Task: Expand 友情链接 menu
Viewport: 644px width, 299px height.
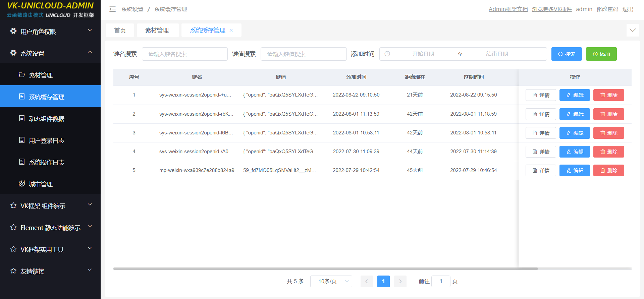Action: coord(50,271)
